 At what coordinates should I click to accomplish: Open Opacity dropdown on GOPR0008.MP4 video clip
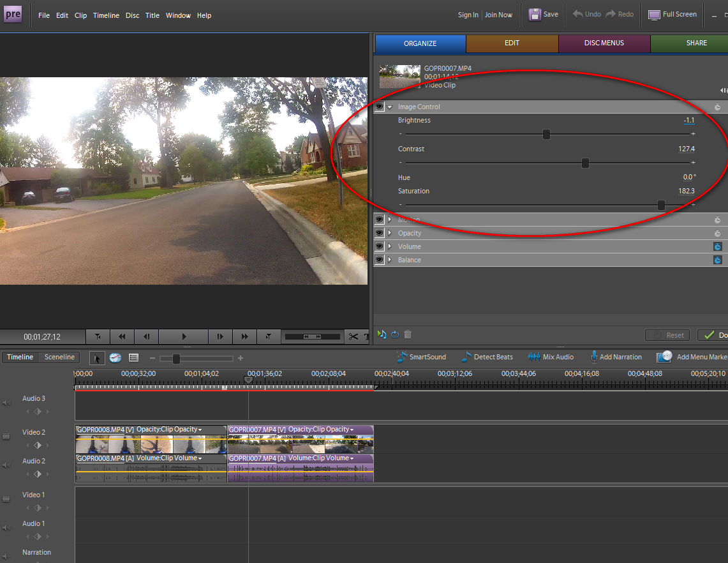[200, 430]
